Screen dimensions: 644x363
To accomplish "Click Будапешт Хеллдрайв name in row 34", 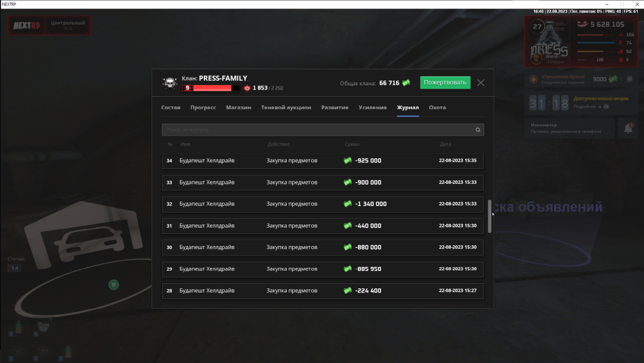I will point(207,161).
